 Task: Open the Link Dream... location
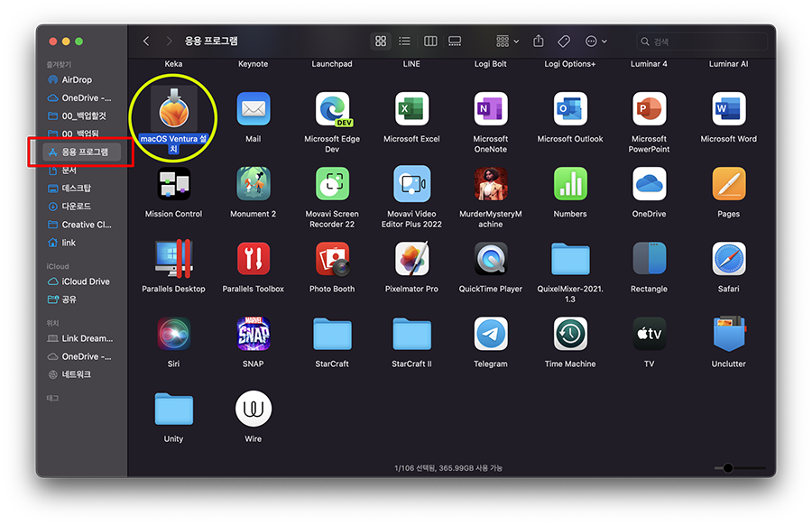click(x=81, y=338)
